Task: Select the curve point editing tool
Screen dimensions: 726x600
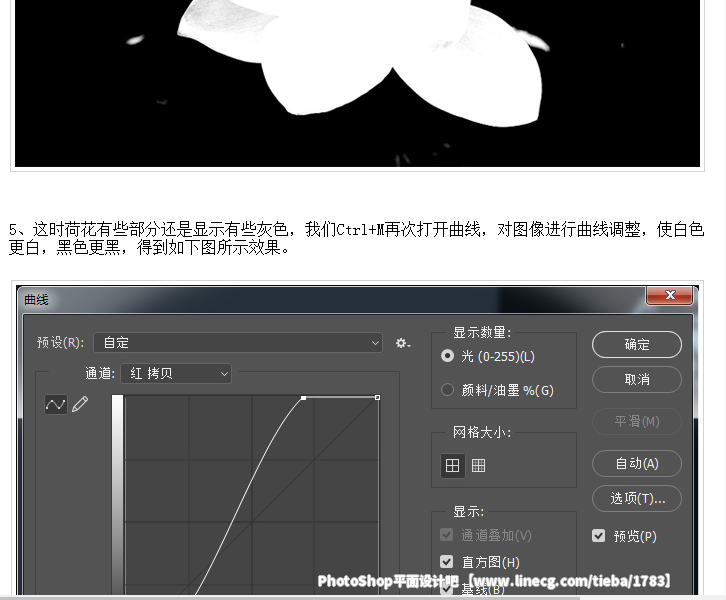Action: pos(56,405)
